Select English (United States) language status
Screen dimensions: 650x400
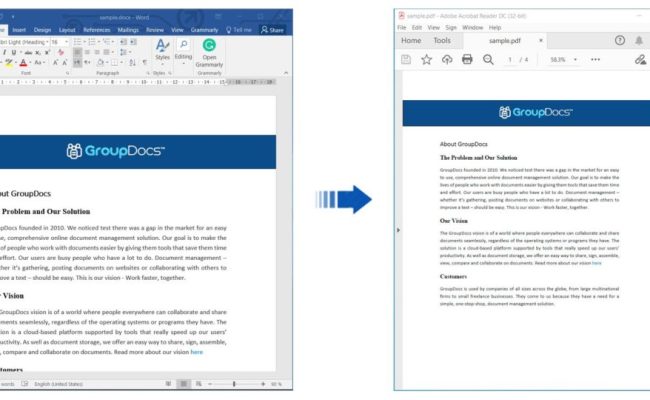point(58,384)
